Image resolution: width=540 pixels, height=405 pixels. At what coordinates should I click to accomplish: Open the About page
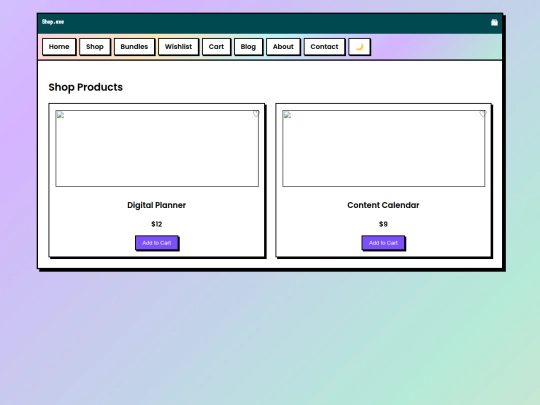283,47
